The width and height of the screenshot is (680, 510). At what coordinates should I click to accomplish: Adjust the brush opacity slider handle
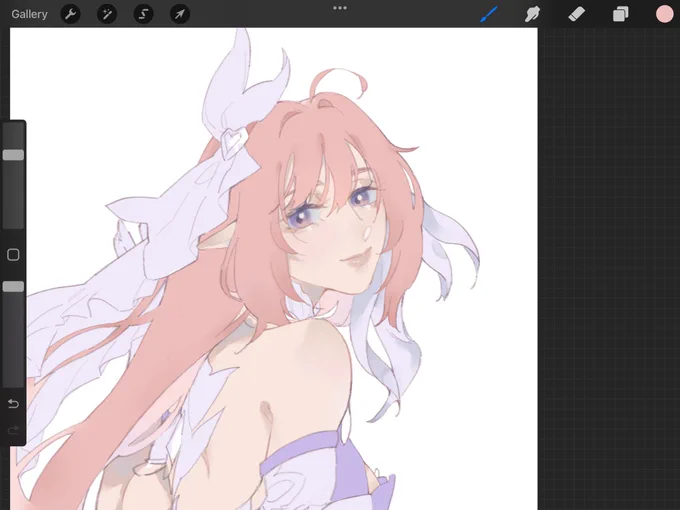(x=13, y=287)
